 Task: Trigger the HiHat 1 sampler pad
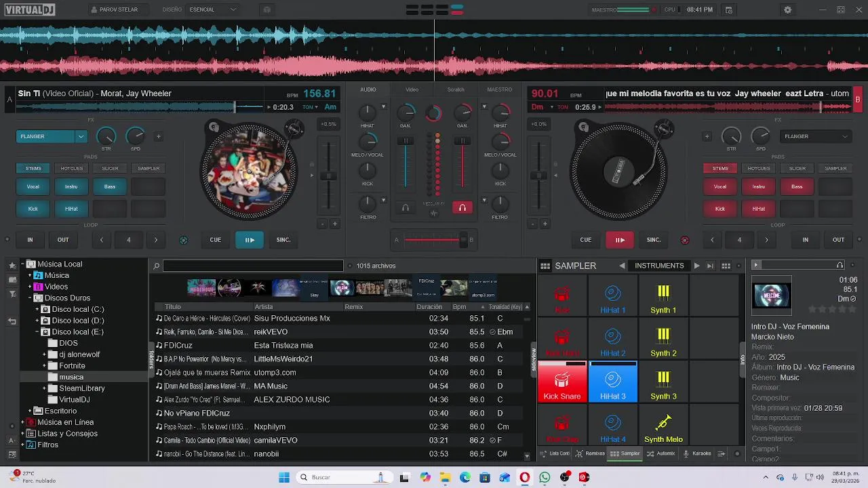pyautogui.click(x=612, y=296)
